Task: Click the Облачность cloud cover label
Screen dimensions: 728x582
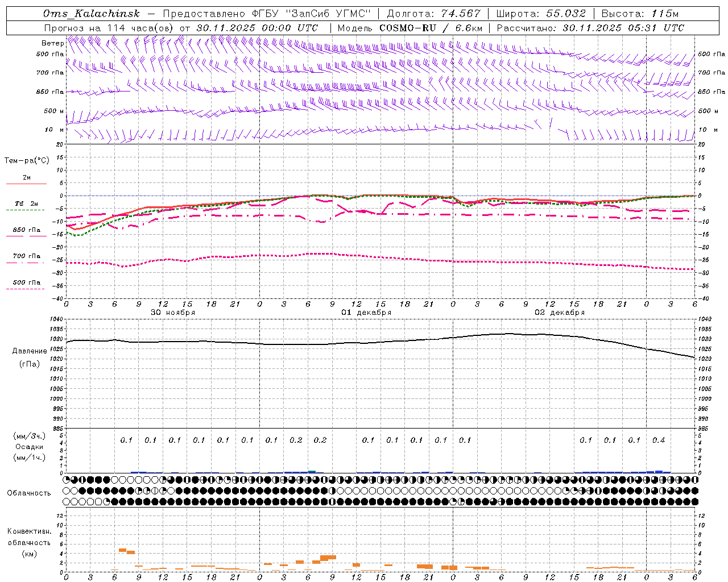Action: pyautogui.click(x=29, y=493)
